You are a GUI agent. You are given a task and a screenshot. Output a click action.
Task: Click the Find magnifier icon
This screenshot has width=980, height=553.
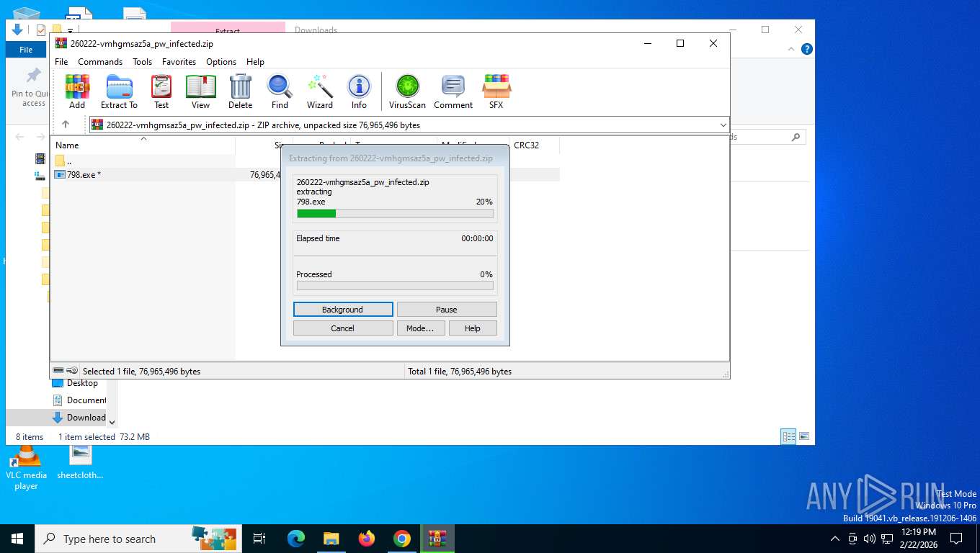pyautogui.click(x=280, y=91)
